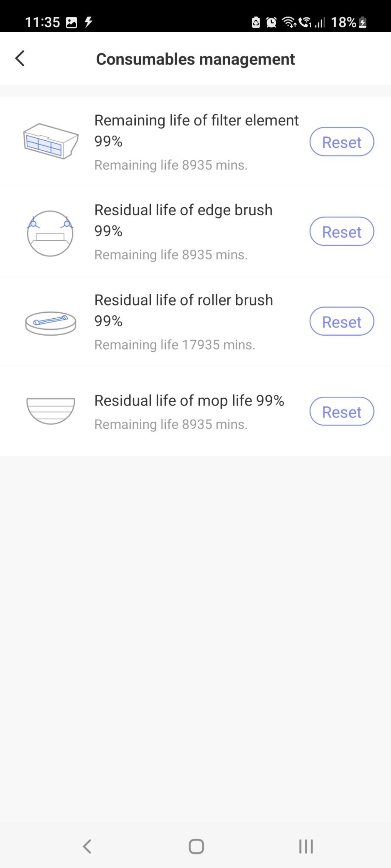
Task: Reset the mop life
Action: click(x=342, y=412)
